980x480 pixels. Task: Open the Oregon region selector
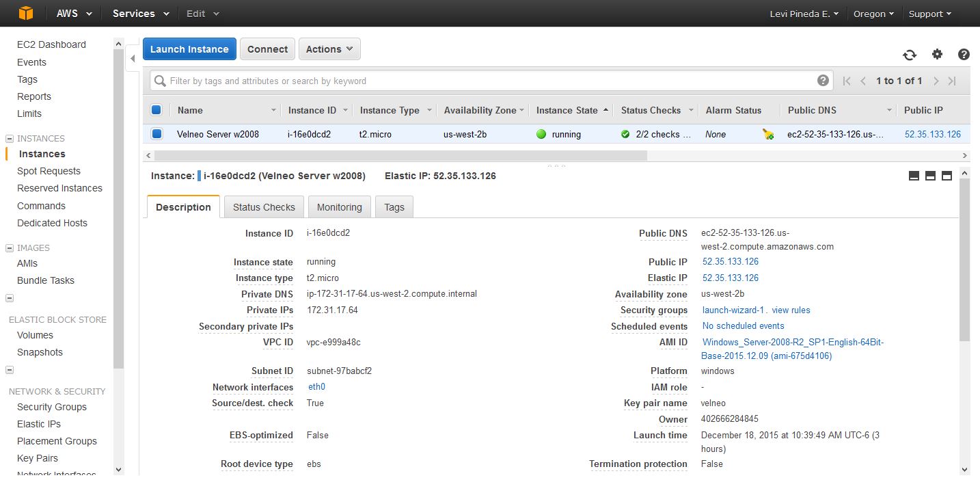click(x=874, y=14)
